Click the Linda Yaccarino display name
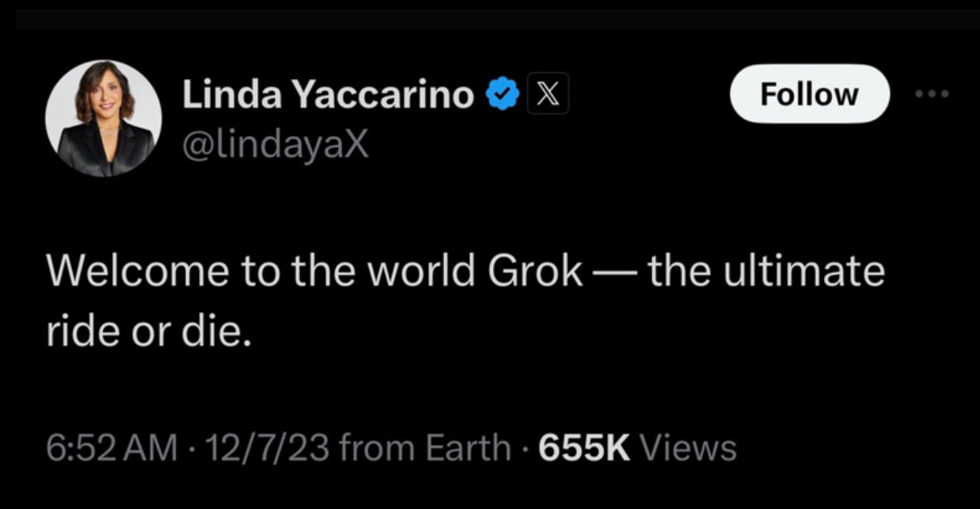Screen dimensions: 980x509 (328, 97)
